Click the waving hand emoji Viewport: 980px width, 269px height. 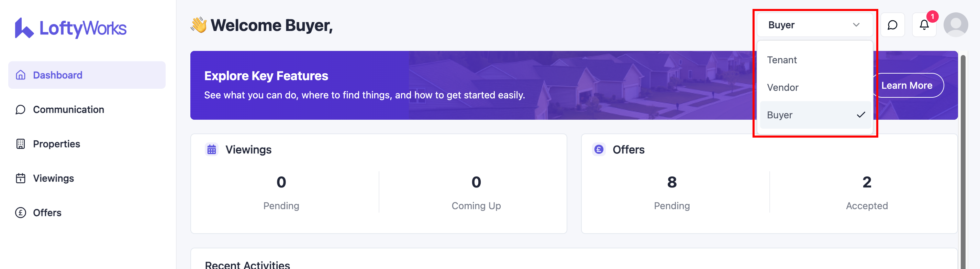[x=199, y=25]
